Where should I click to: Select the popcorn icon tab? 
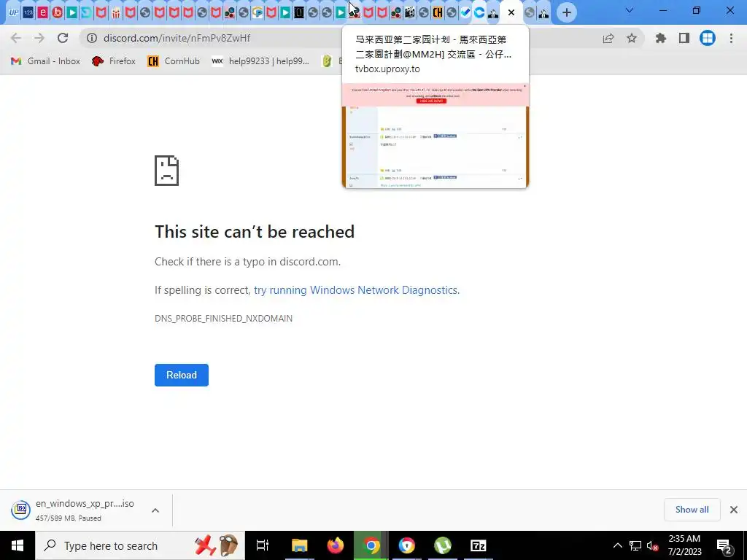[x=116, y=12]
